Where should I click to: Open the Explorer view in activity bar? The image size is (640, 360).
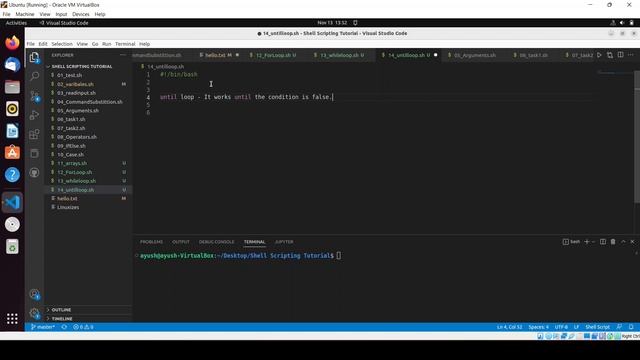[x=35, y=57]
